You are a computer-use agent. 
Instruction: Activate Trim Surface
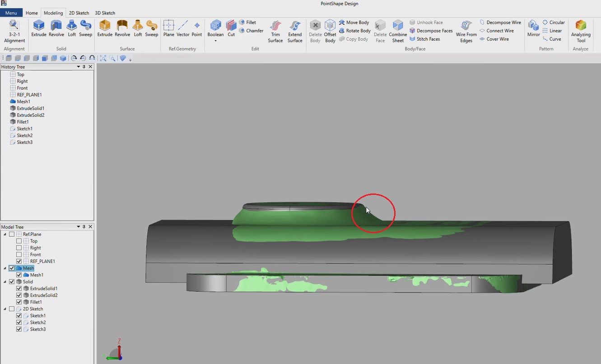click(x=275, y=31)
